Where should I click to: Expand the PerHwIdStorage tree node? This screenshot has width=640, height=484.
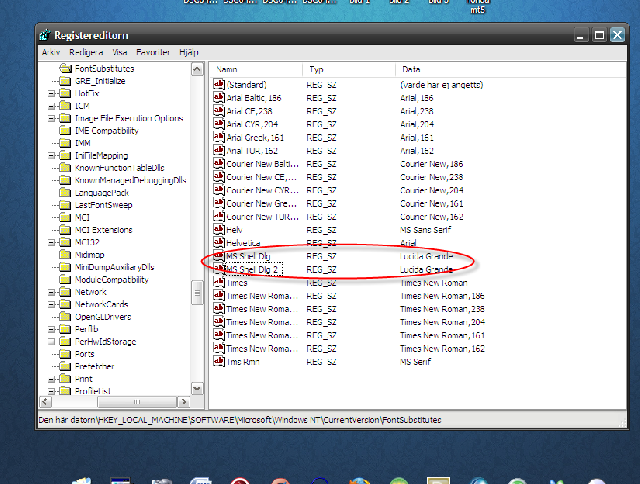click(51, 342)
